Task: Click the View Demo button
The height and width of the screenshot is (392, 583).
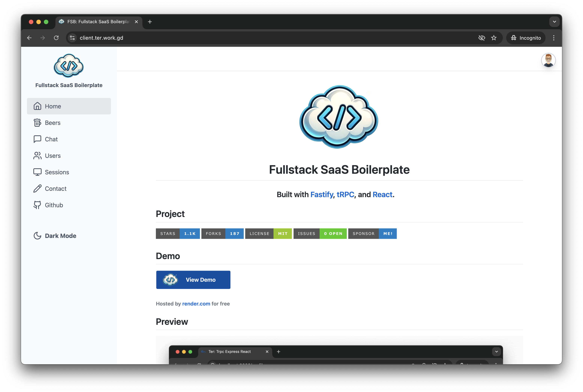Action: pyautogui.click(x=193, y=280)
